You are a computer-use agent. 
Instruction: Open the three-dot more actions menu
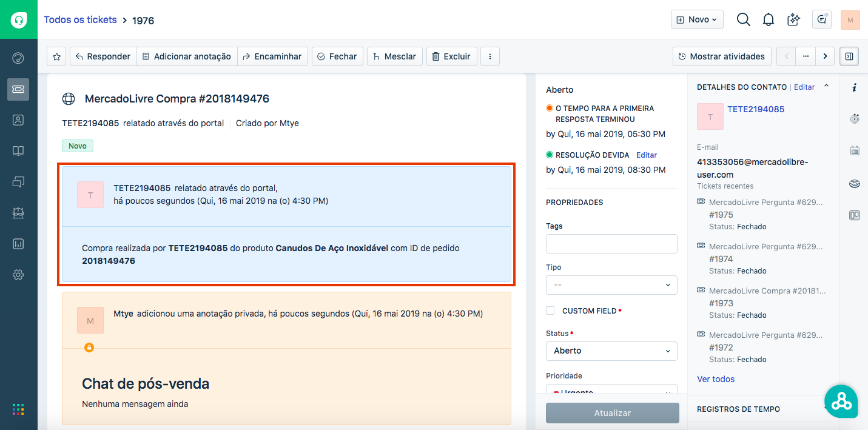490,56
